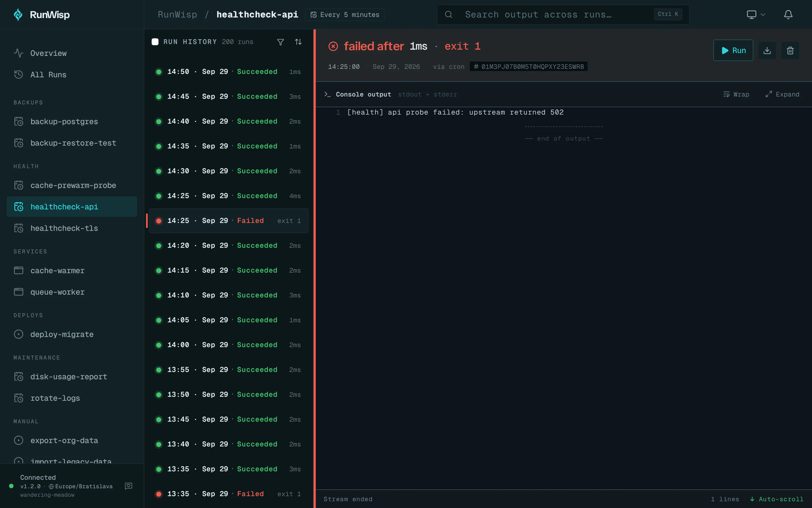
Task: Open the display theme dropdown
Action: click(x=756, y=14)
